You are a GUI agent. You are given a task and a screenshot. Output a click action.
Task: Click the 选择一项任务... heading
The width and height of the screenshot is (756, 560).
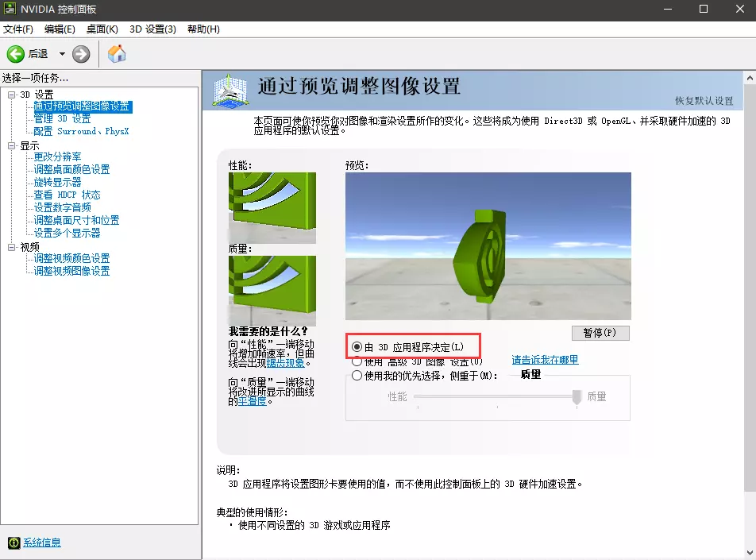(35, 78)
